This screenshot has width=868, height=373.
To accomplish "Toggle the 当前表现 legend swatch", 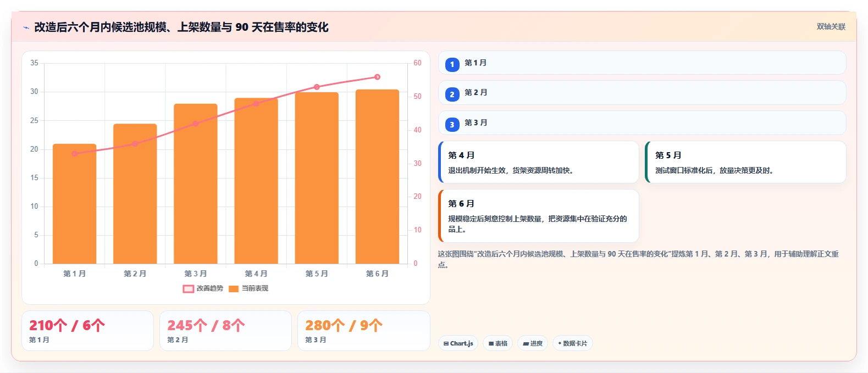I will click(x=234, y=288).
